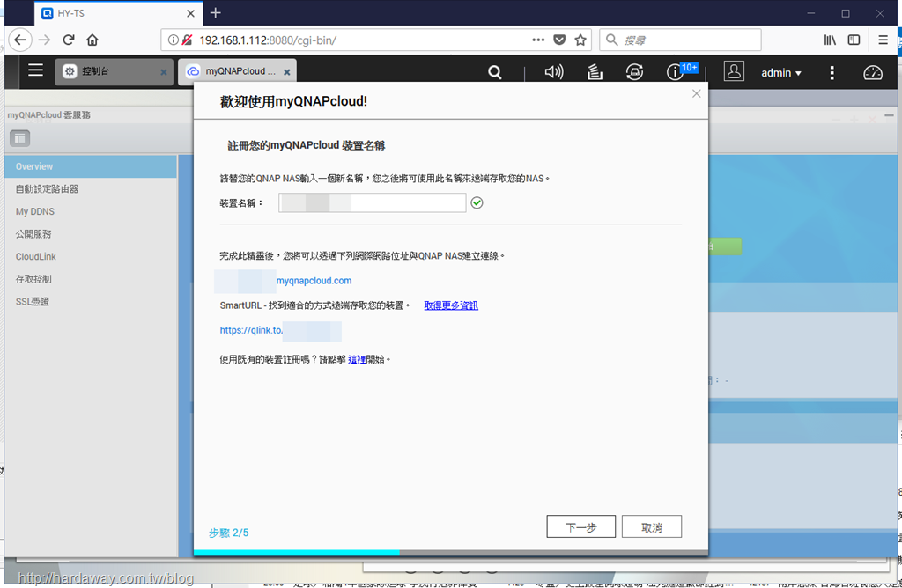Open the Firefox hamburger menu
Image resolution: width=902 pixels, height=588 pixels.
pyautogui.click(x=883, y=40)
